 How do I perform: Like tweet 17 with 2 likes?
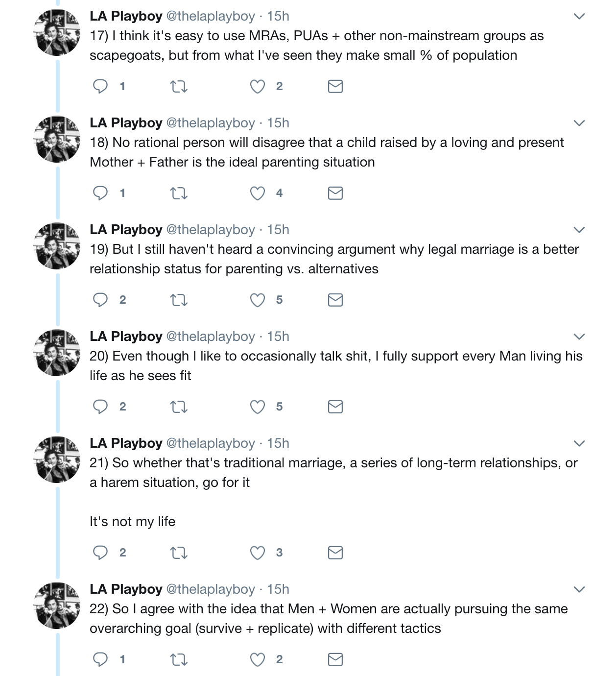point(258,87)
